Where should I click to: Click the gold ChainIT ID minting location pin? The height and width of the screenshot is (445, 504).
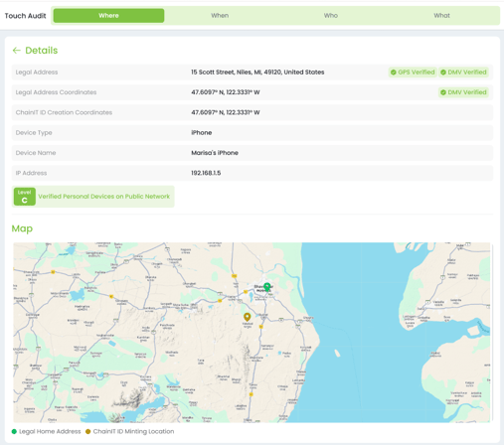point(247,317)
